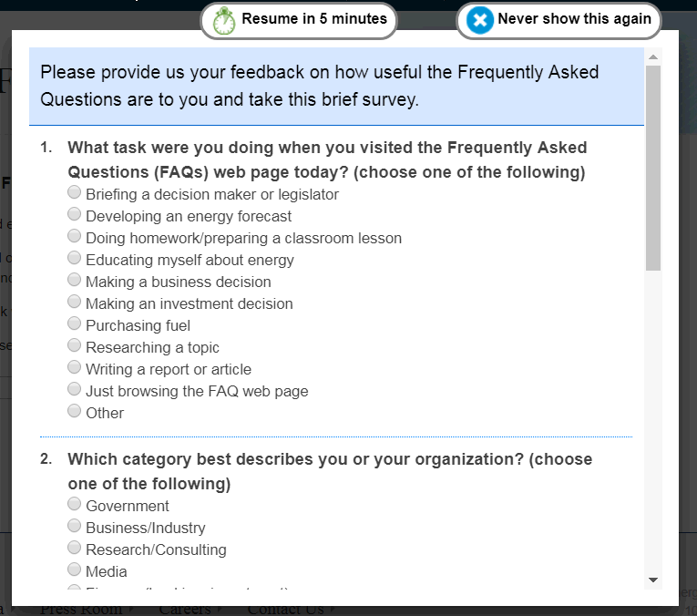Select the Purchasing fuel radio button

pos(75,324)
